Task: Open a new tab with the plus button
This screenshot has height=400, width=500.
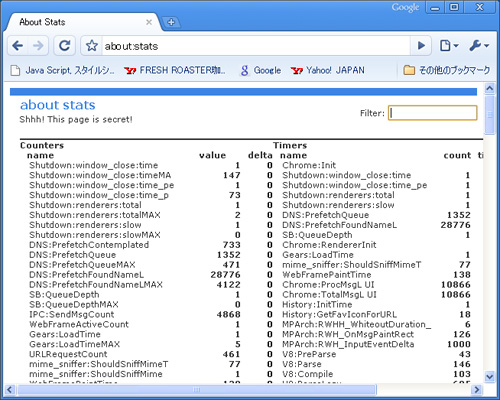Action: click(171, 22)
